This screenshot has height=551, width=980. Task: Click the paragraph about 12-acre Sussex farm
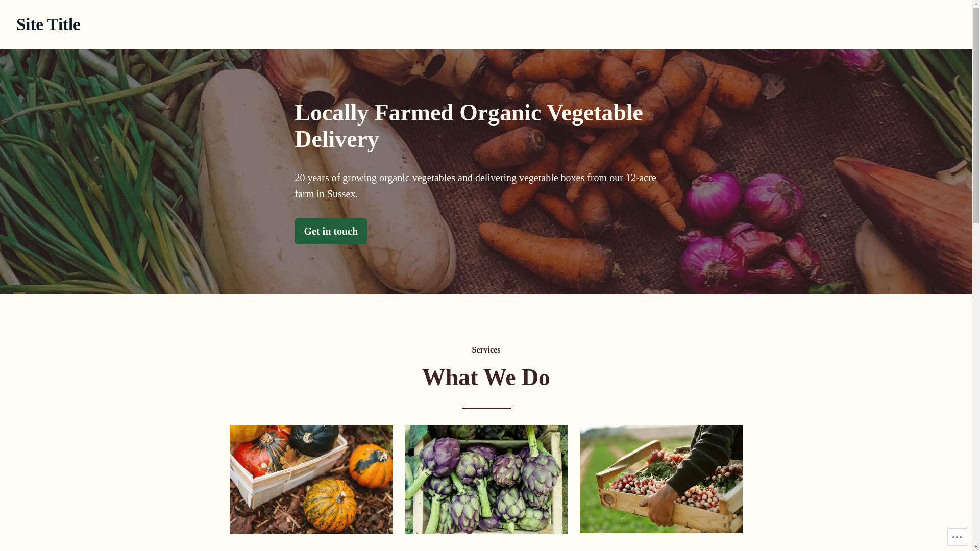point(475,186)
